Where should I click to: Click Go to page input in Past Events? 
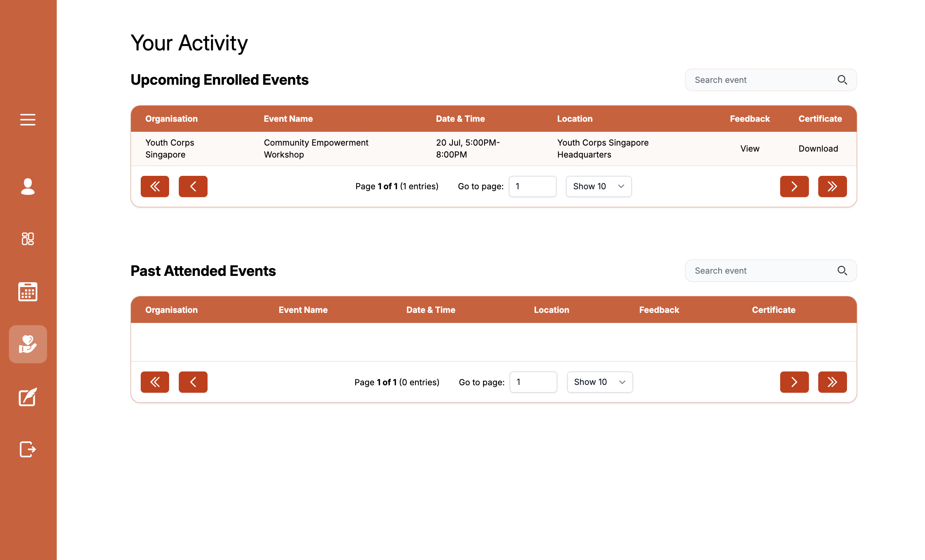coord(533,382)
